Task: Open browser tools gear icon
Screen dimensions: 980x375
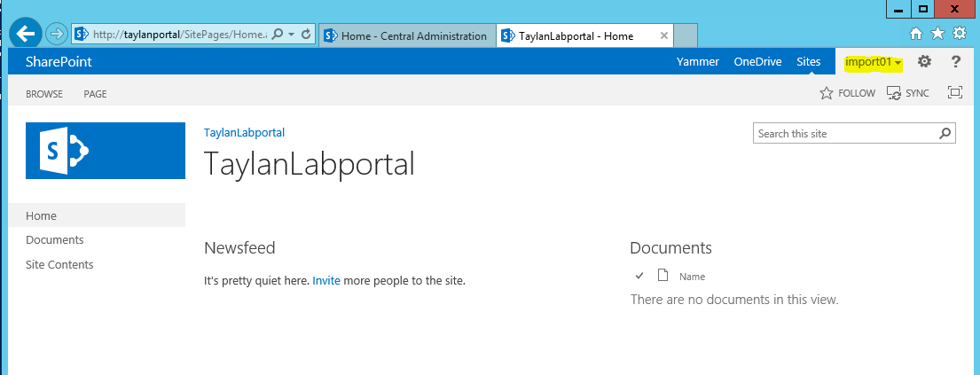Action: click(x=960, y=34)
